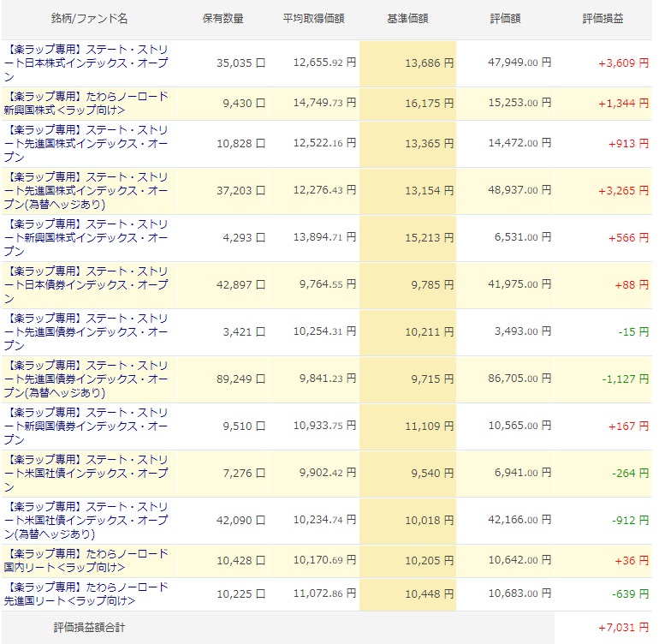This screenshot has width=659, height=644.
Task: Click base price 10,448 円
Action: coord(430,594)
